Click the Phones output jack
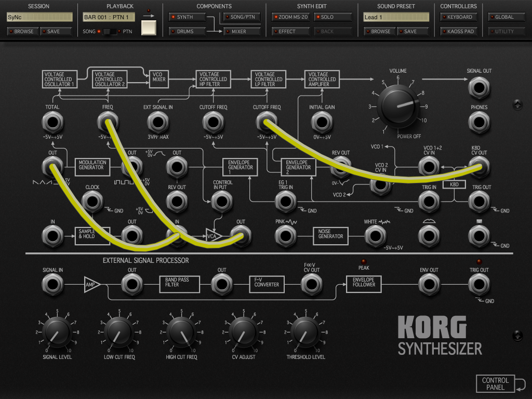This screenshot has height=399, width=532. pyautogui.click(x=478, y=124)
